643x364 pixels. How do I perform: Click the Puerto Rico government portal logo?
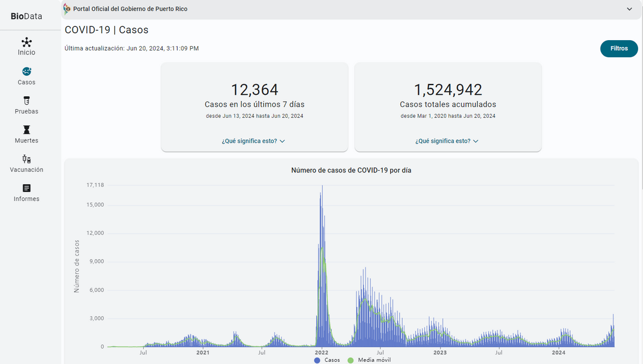(x=67, y=9)
